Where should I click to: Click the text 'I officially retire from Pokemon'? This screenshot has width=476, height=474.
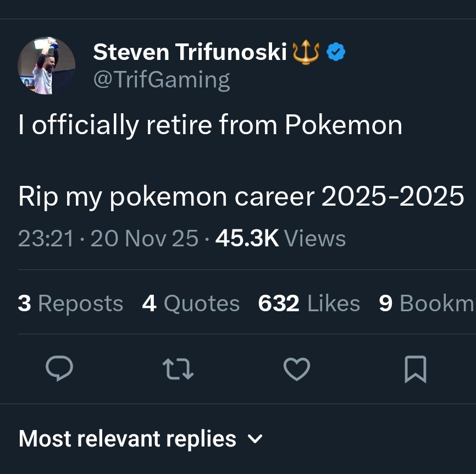click(210, 125)
